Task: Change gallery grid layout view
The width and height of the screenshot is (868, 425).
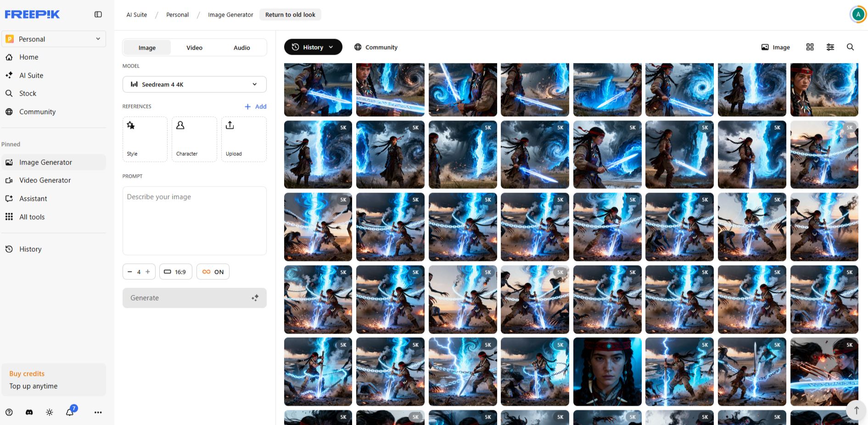Action: tap(810, 47)
